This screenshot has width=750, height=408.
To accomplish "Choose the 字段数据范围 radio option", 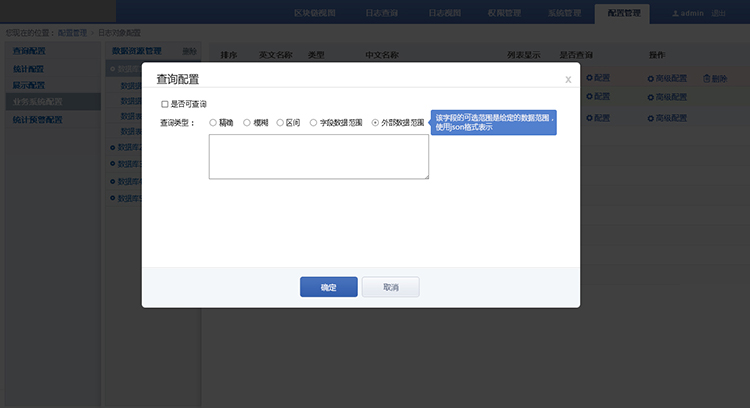I will click(x=313, y=123).
